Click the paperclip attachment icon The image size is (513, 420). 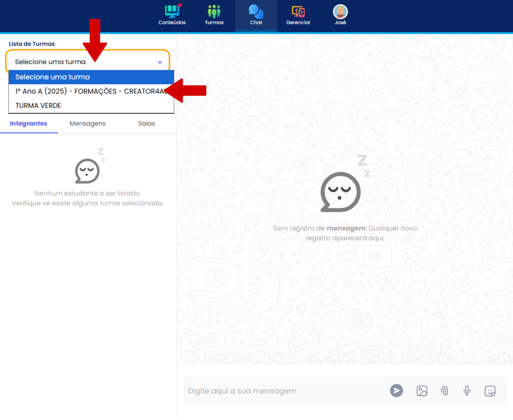point(444,391)
